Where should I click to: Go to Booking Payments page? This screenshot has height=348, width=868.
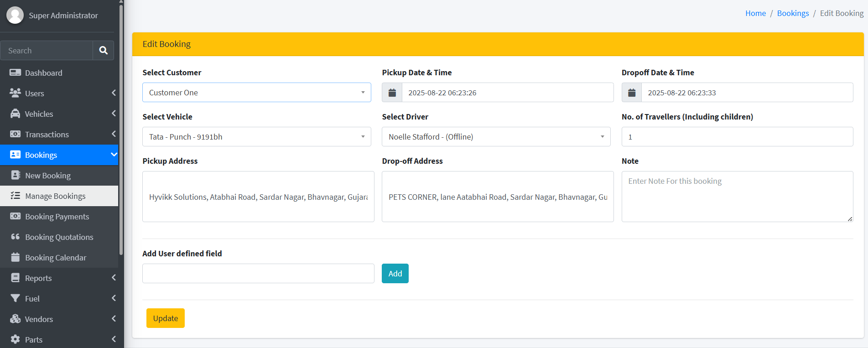pyautogui.click(x=57, y=217)
